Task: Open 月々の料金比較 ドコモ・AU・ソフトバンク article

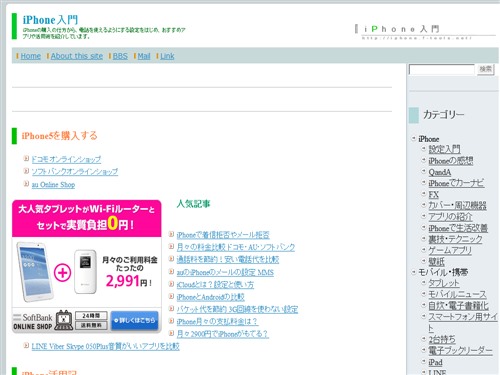Action: click(236, 247)
